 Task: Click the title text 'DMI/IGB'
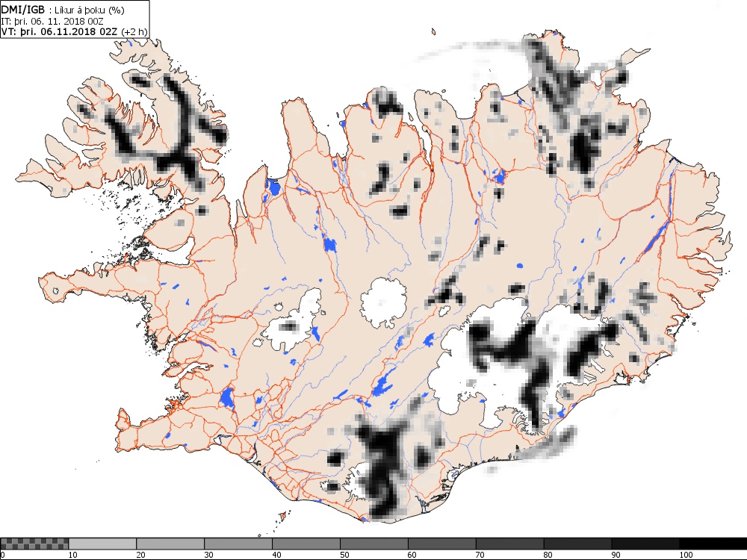tap(24, 10)
